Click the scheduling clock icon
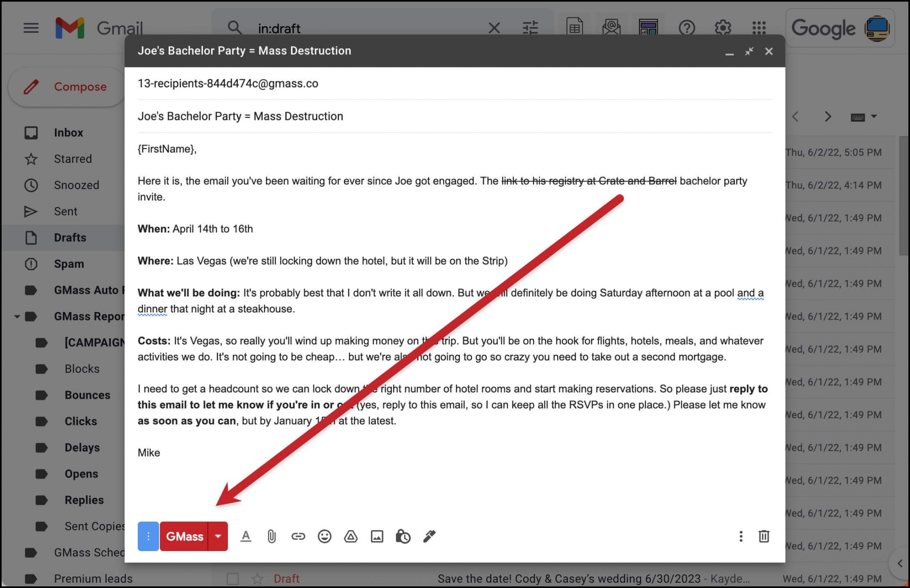This screenshot has height=588, width=910. point(403,536)
